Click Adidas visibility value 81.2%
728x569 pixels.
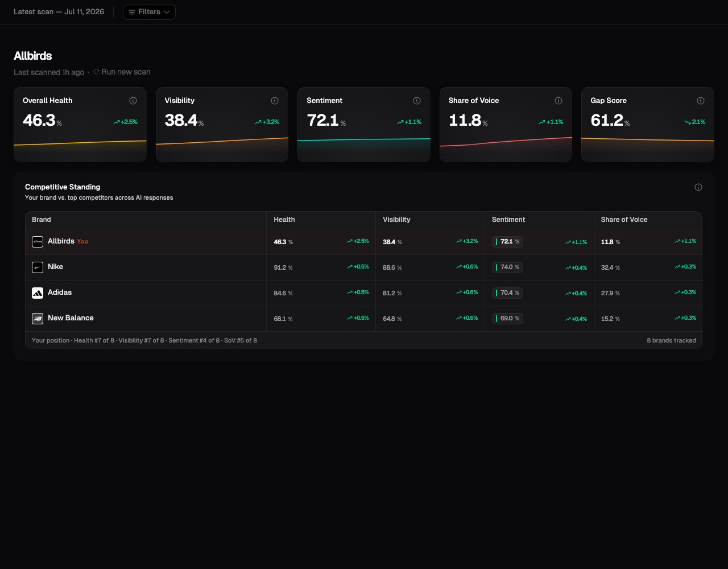(x=392, y=293)
